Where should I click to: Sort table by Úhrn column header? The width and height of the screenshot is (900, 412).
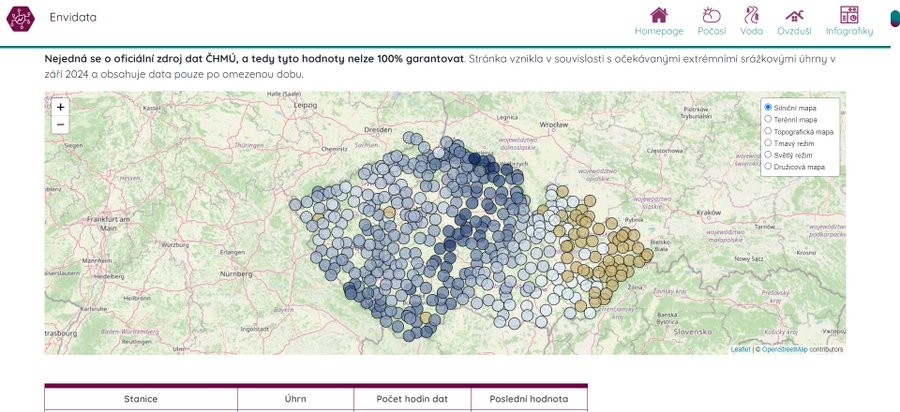point(295,399)
